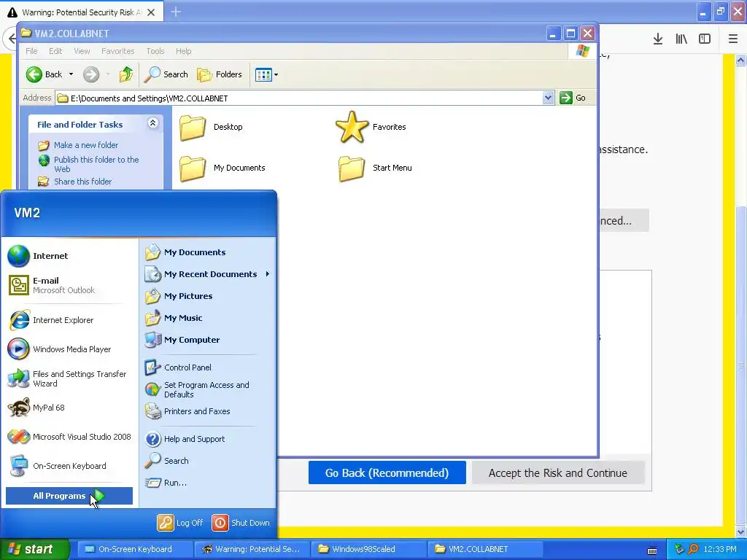The image size is (747, 560).
Task: Open the View menu in Explorer
Action: click(82, 51)
